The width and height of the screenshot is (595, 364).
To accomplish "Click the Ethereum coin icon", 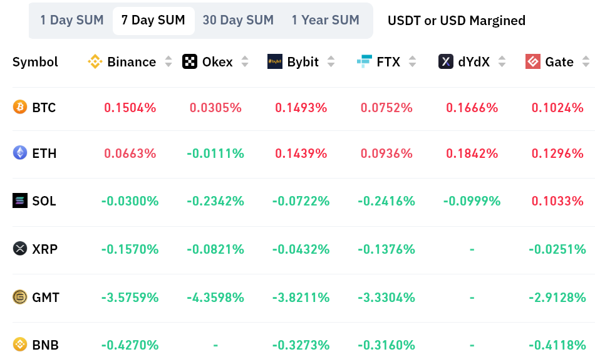I will tap(20, 153).
